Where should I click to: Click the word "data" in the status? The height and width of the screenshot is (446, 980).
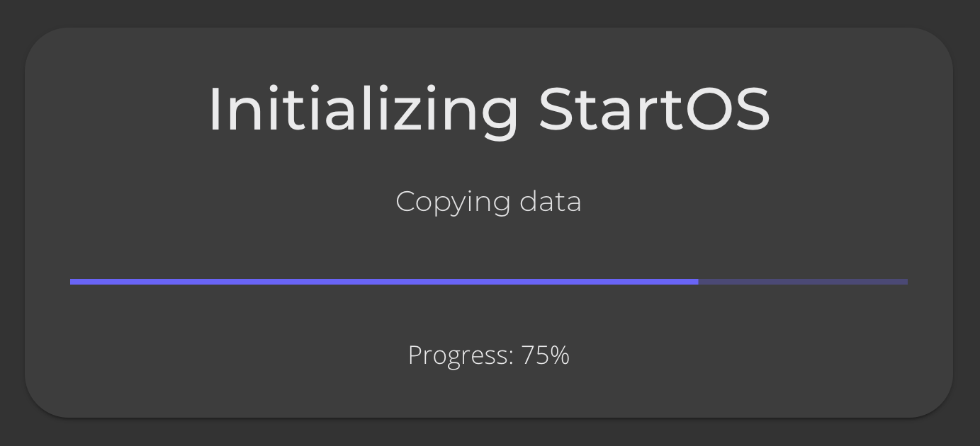click(551, 202)
